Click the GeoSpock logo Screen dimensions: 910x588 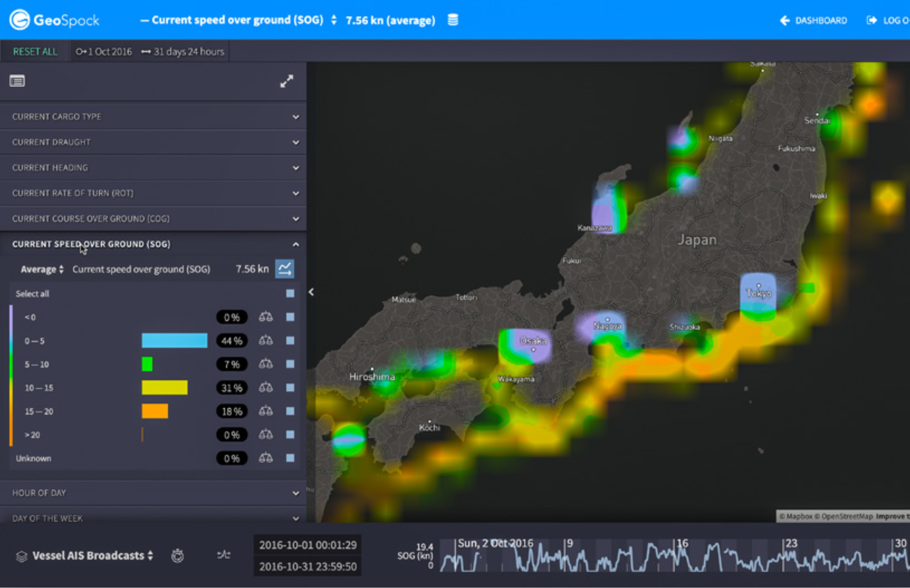[x=55, y=20]
